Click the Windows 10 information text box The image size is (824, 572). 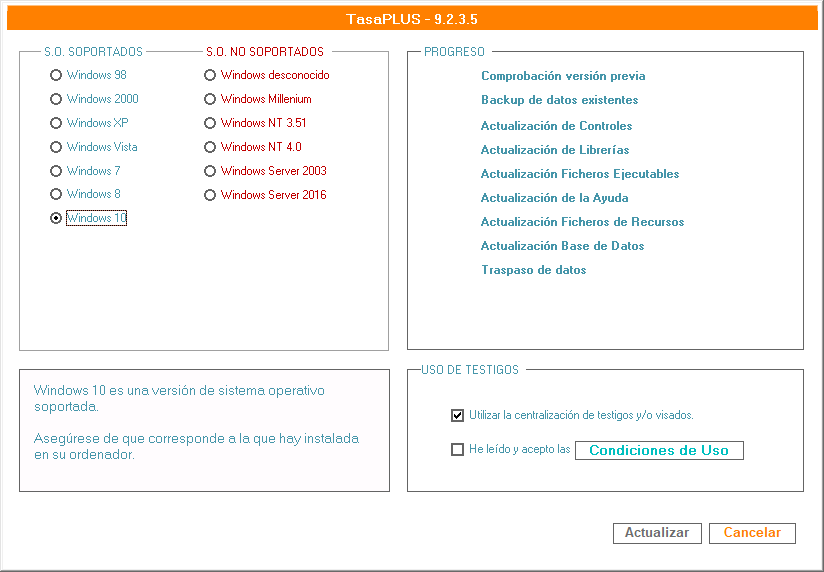204,430
